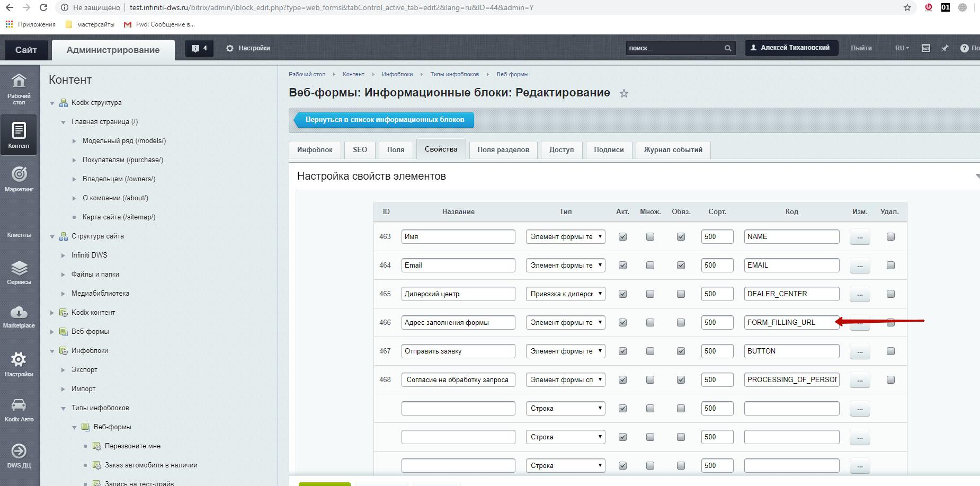Open the Kodix.Авто sidebar section

[x=19, y=410]
